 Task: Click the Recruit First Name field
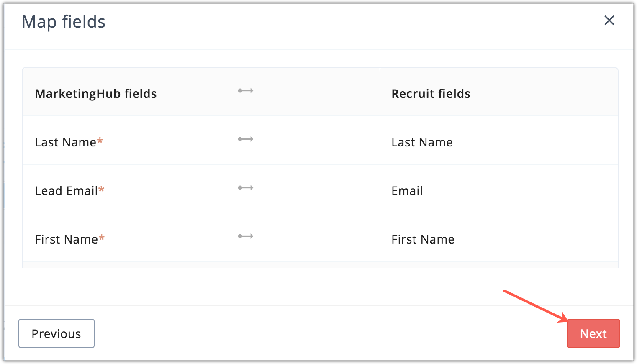pos(423,240)
